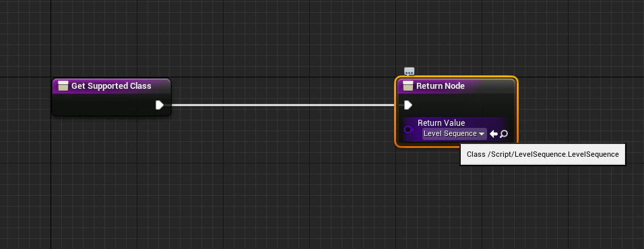This screenshot has height=249, width=644.
Task: Browse to asset with the magnifier icon
Action: [x=504, y=134]
